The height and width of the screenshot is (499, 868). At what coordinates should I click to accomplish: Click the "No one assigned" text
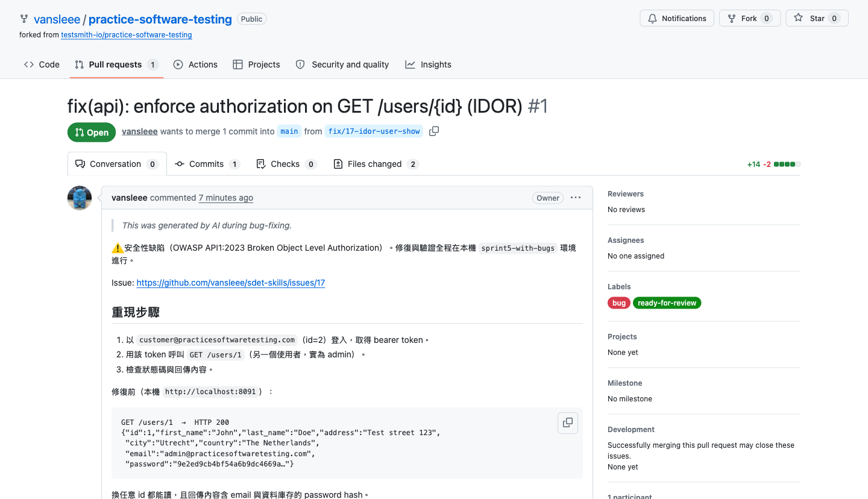point(636,256)
